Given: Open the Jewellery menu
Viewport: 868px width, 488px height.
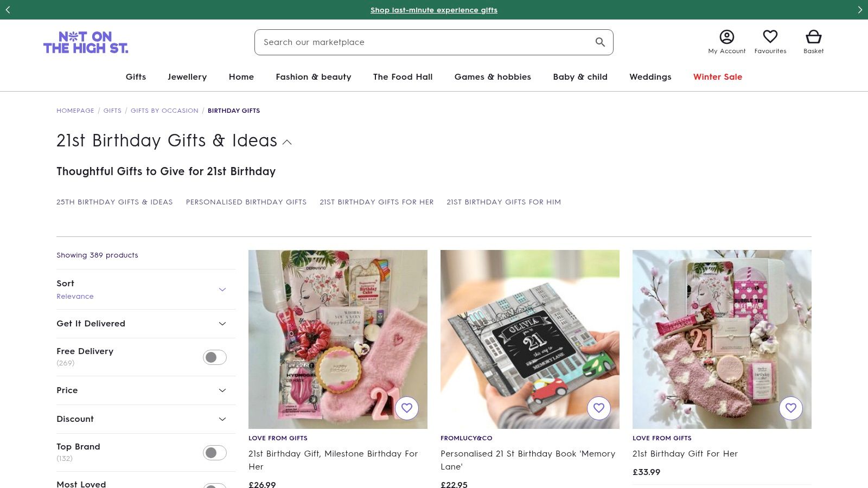Looking at the screenshot, I should click(x=187, y=77).
